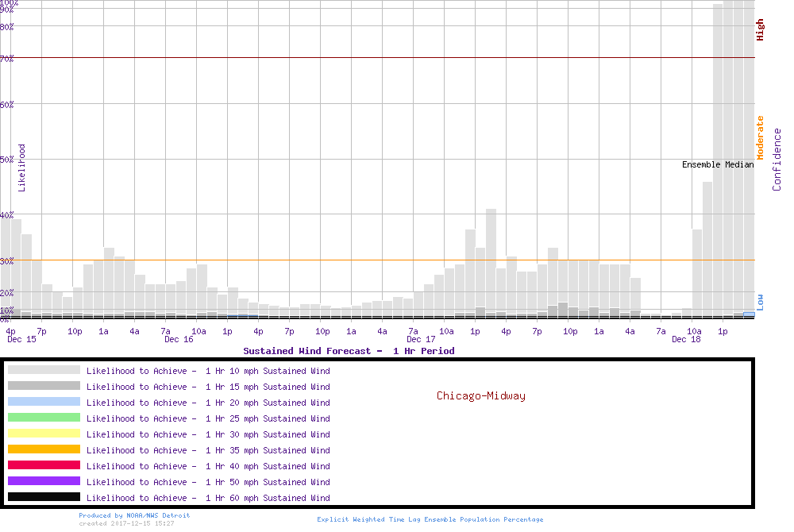Select the Dec 17 date marker
Image resolution: width=794 pixels, height=532 pixels.
[x=421, y=340]
